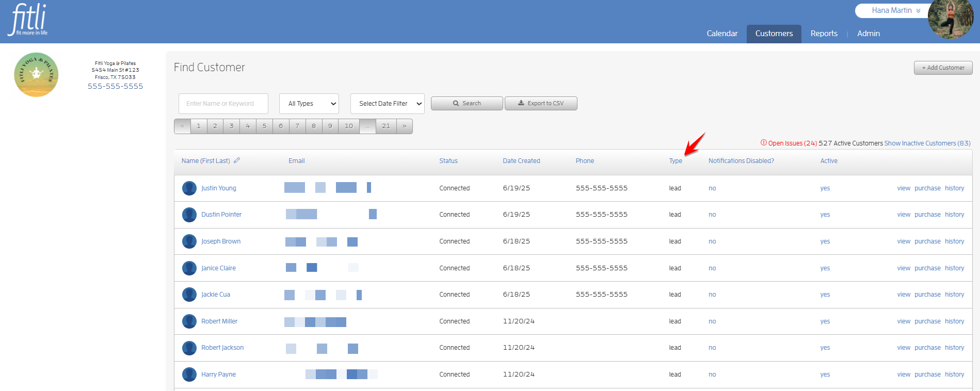980x391 pixels.
Task: Click Janice Claire avatar icon
Action: [x=189, y=268]
